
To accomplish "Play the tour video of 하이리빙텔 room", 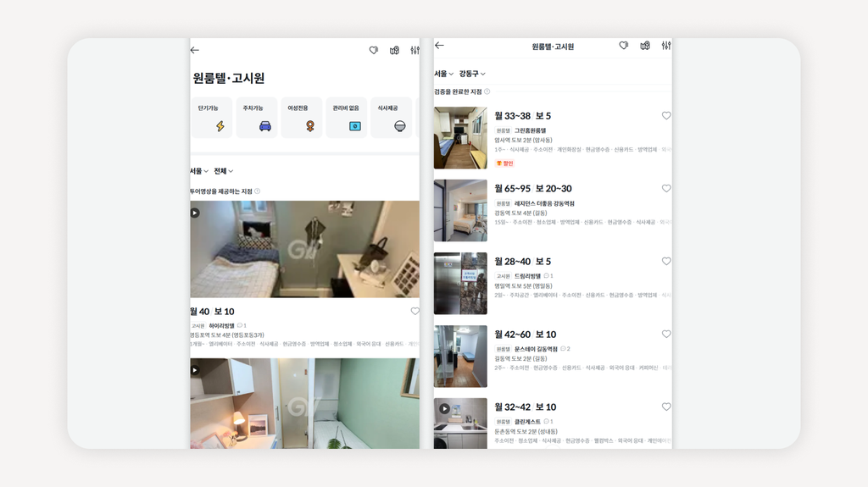I will coord(195,213).
